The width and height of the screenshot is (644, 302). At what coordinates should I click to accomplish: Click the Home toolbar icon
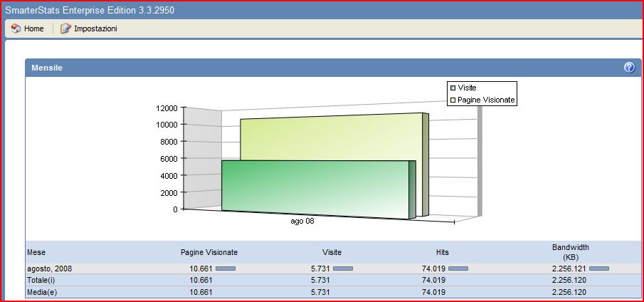(x=16, y=28)
